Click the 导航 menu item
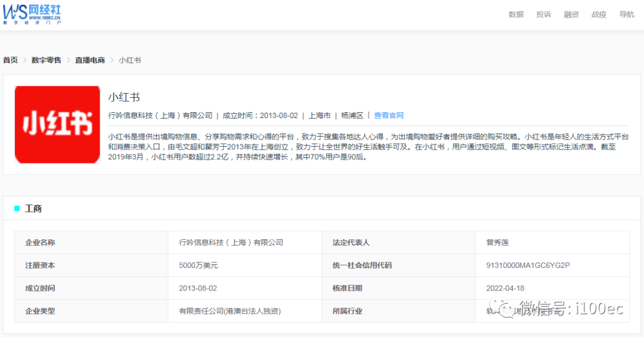This screenshot has width=644, height=337. point(627,14)
